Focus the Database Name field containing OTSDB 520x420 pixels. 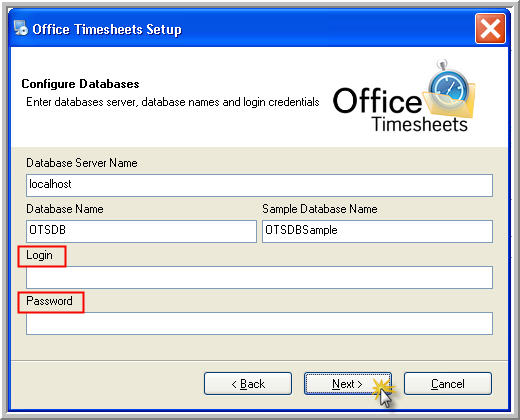[x=141, y=231]
